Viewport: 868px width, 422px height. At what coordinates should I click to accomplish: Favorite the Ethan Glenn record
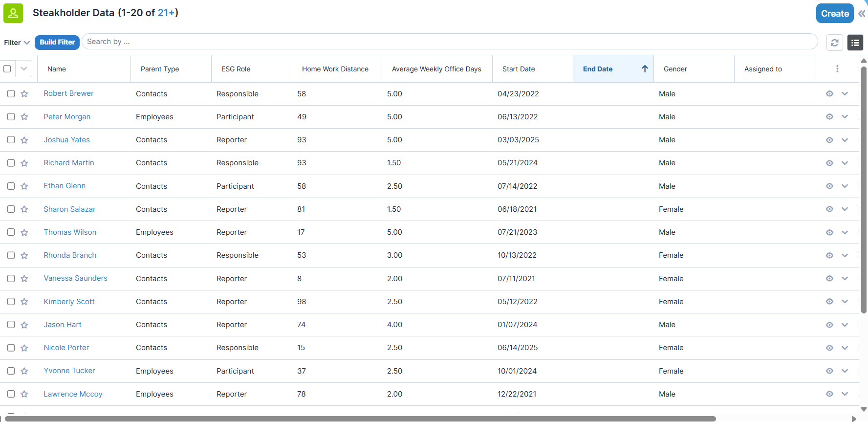coord(24,186)
